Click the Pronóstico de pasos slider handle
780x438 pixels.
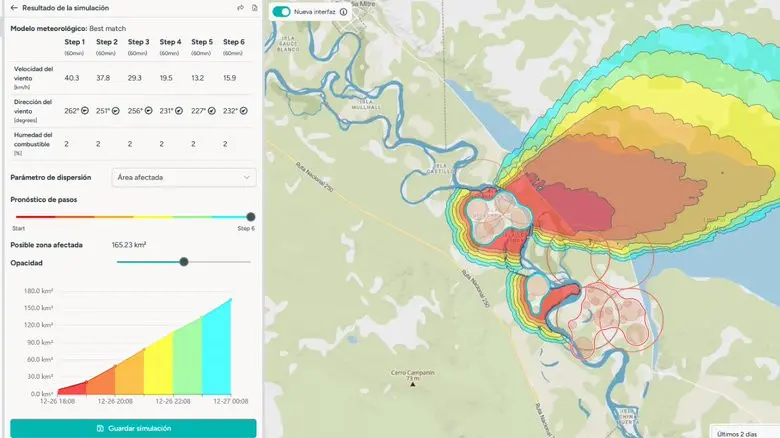pos(250,216)
